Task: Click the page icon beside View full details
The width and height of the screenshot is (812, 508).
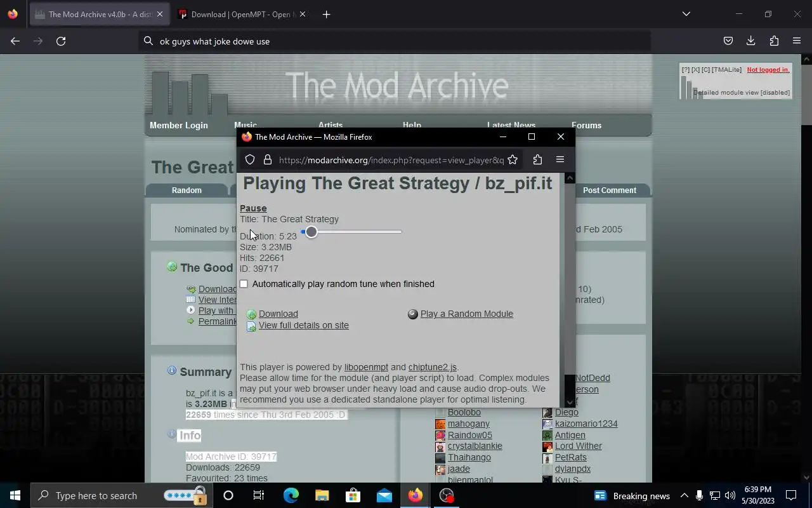Action: pos(251,326)
